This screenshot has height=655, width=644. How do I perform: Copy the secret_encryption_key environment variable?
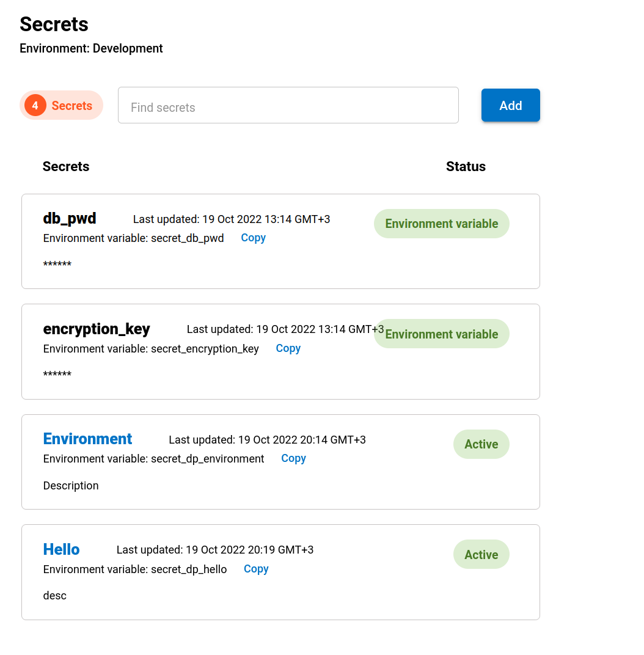288,348
